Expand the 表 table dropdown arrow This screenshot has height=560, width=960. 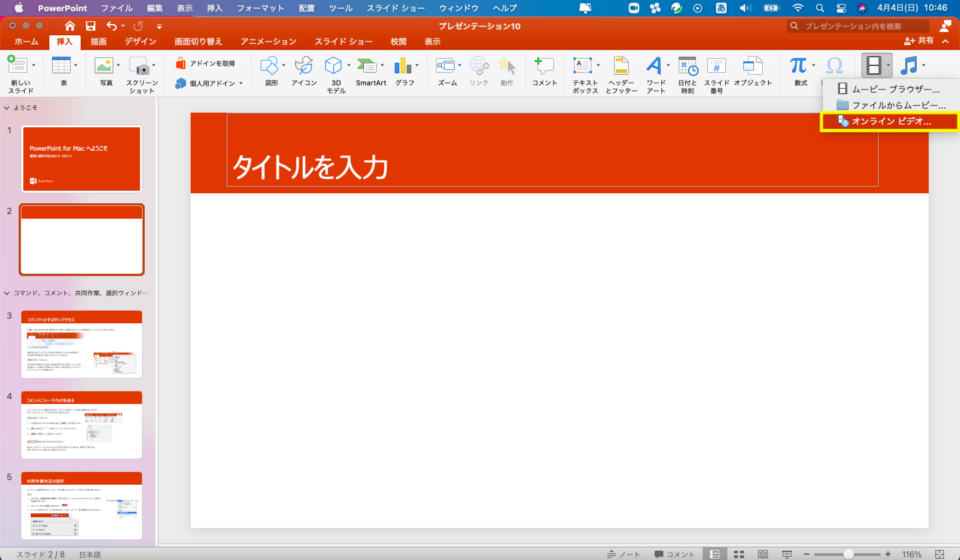(x=75, y=65)
